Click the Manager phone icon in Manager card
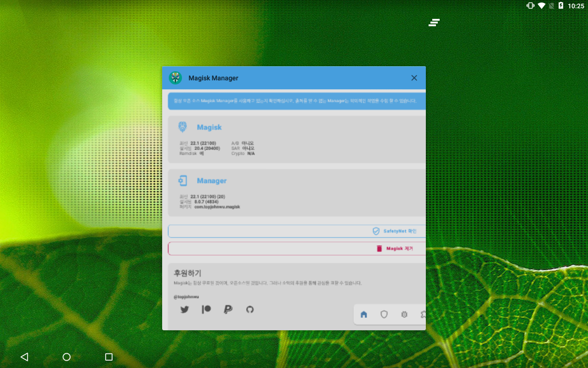 point(182,181)
